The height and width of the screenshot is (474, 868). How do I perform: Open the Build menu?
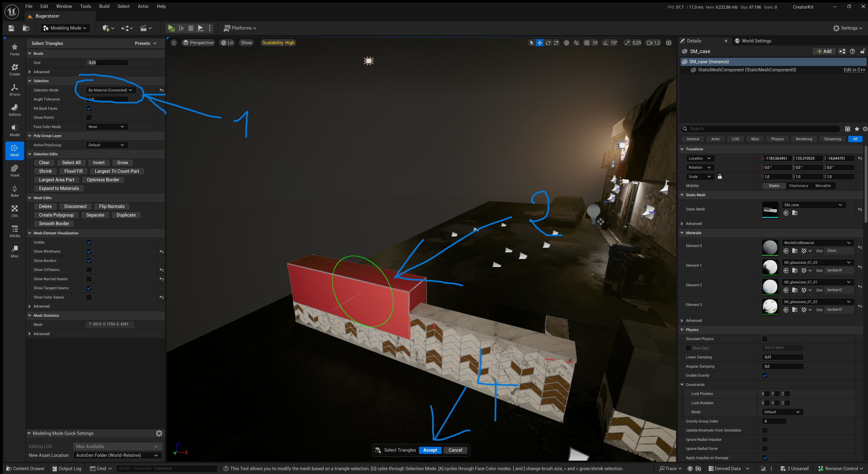point(104,6)
